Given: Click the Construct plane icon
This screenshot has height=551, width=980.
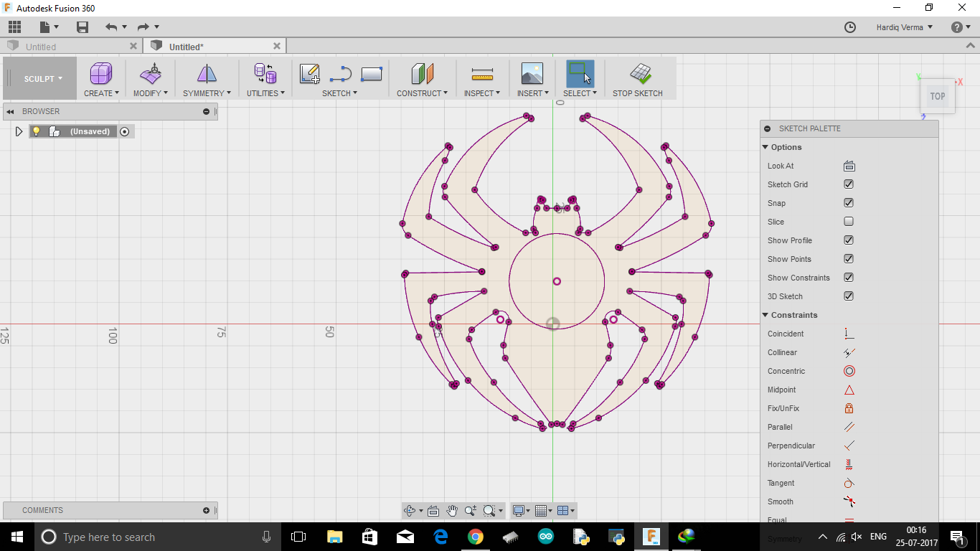Looking at the screenshot, I should tap(422, 73).
